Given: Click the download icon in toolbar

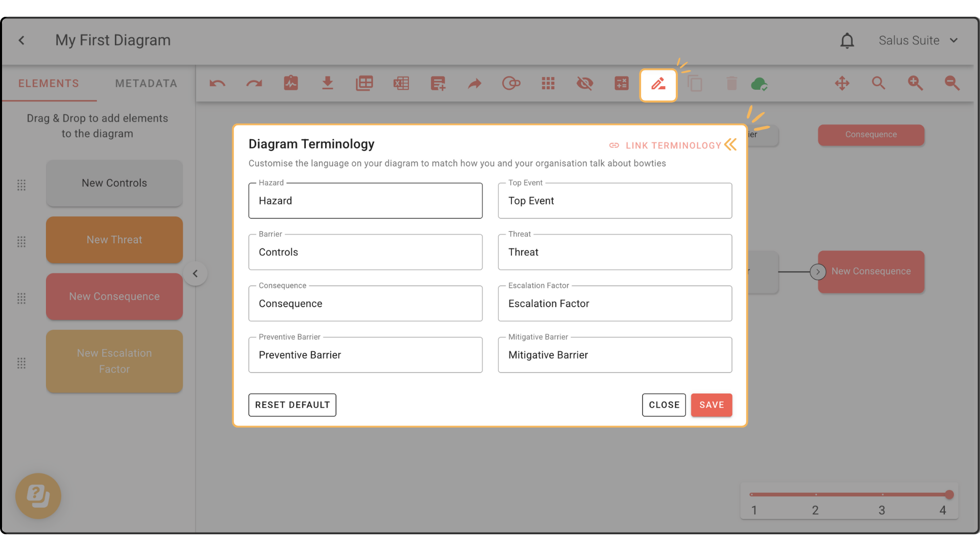Looking at the screenshot, I should [x=328, y=83].
